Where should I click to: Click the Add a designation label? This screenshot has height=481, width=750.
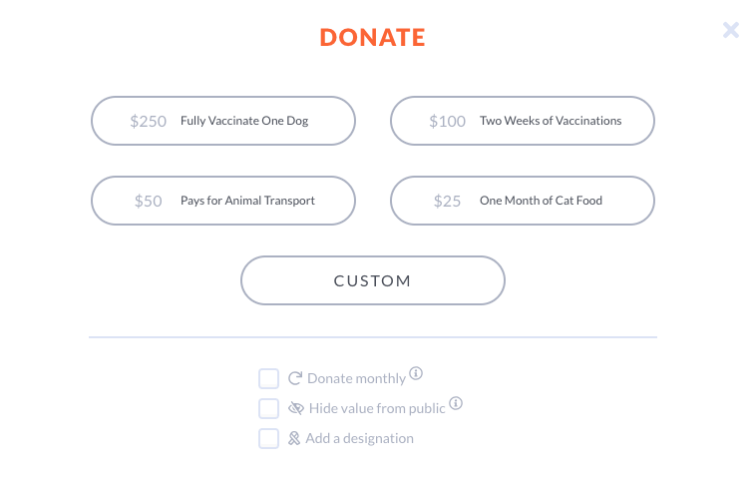point(359,438)
